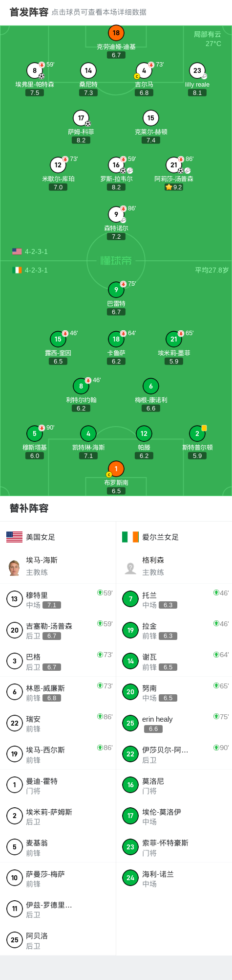Open coach 埃马-海斯 profile photo
Image resolution: width=232 pixels, height=980 pixels.
tap(14, 568)
